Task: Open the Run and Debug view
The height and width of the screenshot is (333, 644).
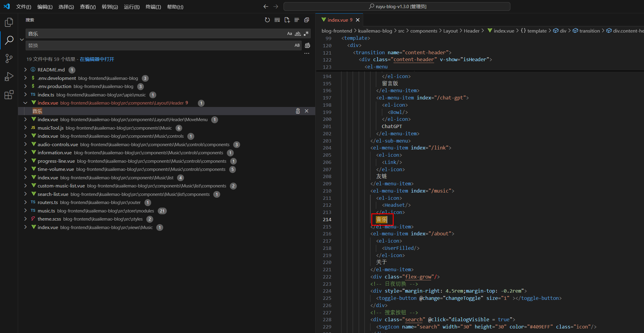Action: (x=9, y=77)
